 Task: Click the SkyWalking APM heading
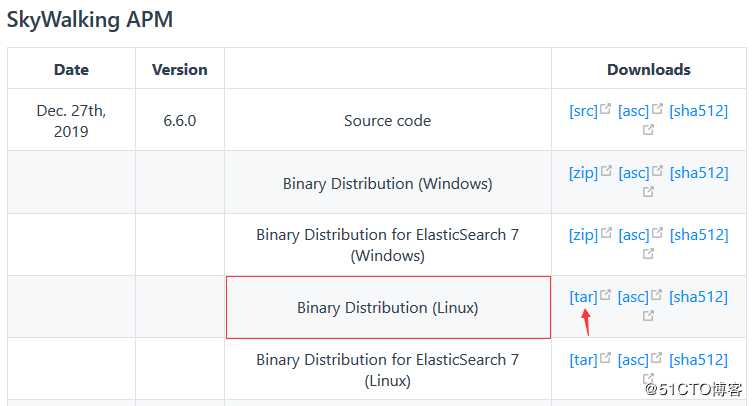click(90, 20)
